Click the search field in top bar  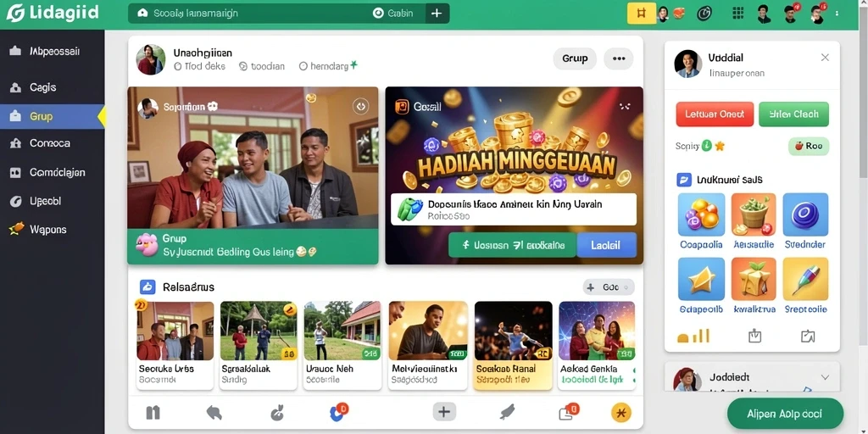[x=277, y=14]
